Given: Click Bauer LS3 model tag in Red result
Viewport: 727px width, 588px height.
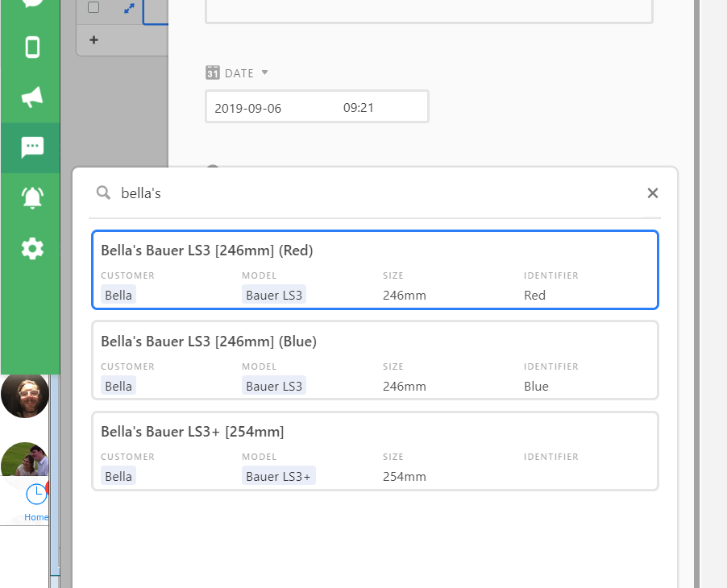Looking at the screenshot, I should pyautogui.click(x=274, y=295).
